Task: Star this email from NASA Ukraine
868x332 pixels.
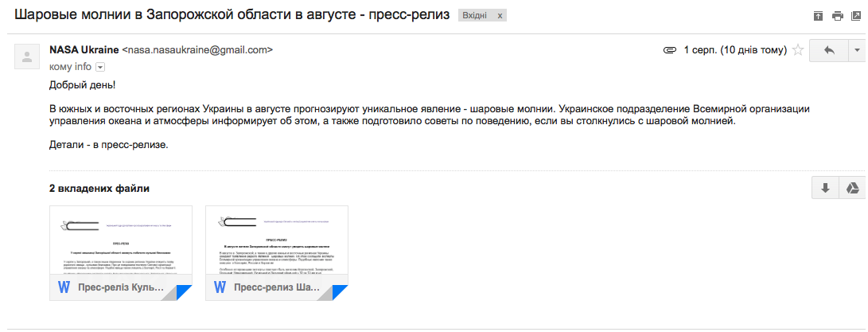Action: coord(798,50)
